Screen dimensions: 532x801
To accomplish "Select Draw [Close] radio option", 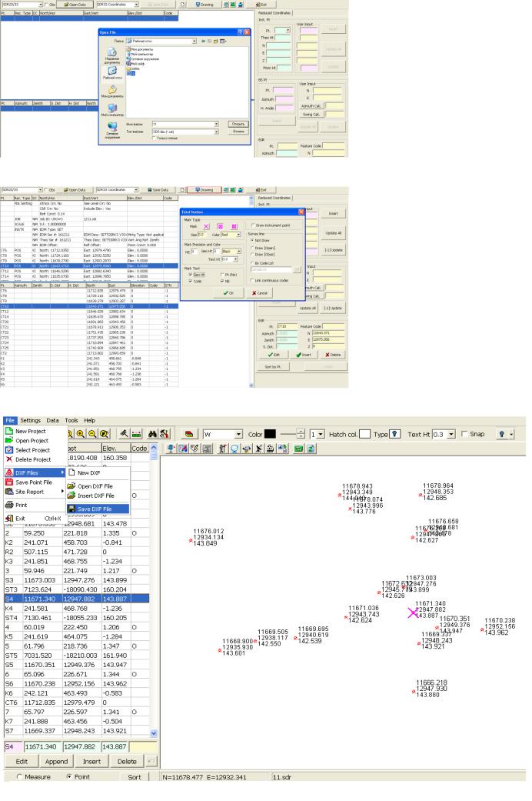I will tap(253, 255).
